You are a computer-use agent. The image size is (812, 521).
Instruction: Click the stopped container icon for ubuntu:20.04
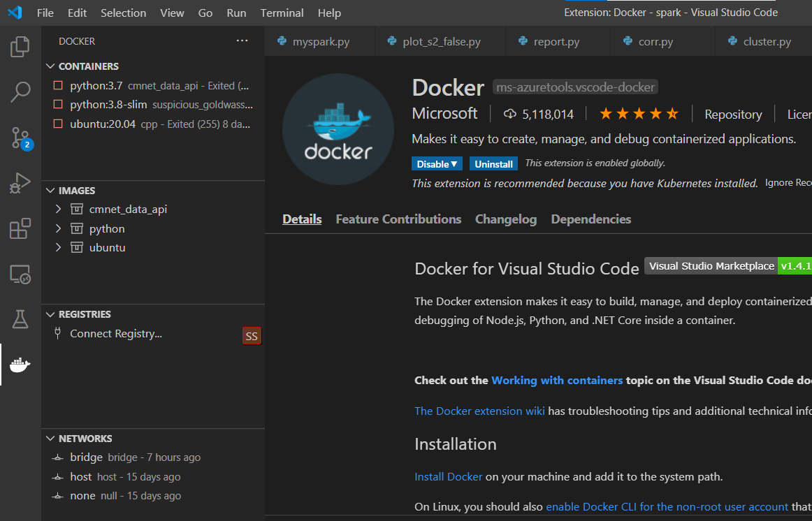(x=58, y=124)
